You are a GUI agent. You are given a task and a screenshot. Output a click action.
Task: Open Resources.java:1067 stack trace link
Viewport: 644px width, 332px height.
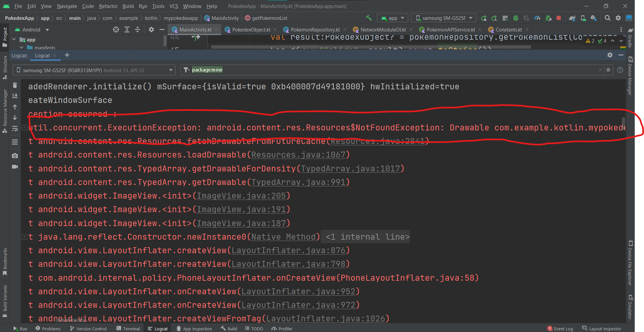click(x=298, y=155)
